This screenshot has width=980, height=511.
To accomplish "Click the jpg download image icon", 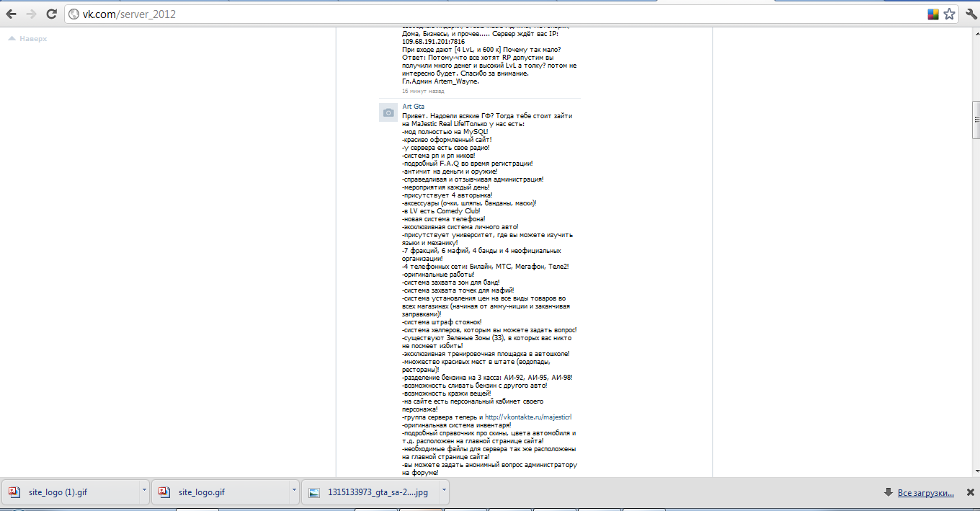I will click(314, 493).
